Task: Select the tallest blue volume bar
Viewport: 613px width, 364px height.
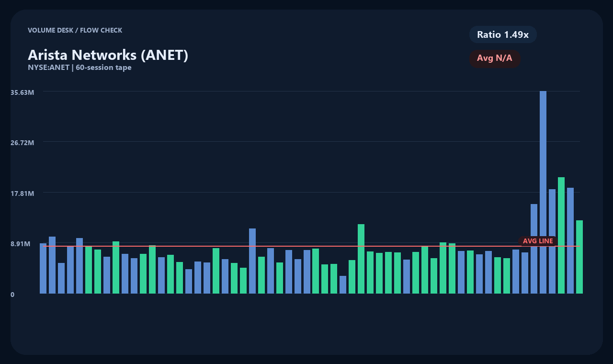Action: [x=543, y=192]
